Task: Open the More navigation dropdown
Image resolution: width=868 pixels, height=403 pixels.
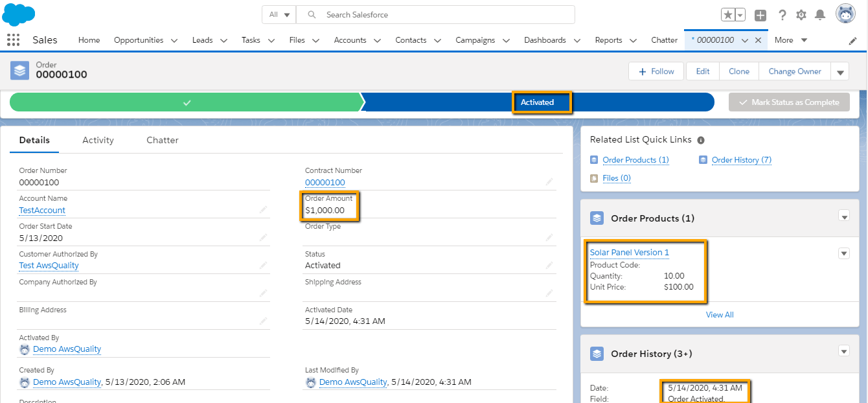Action: pos(791,40)
